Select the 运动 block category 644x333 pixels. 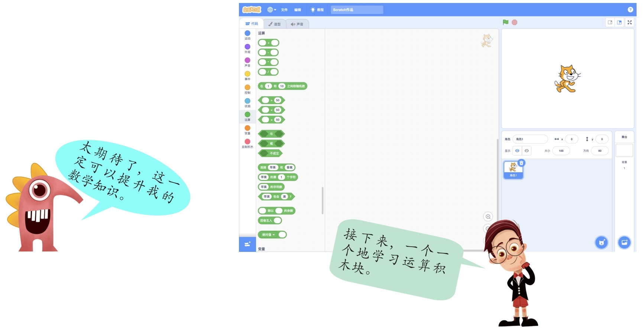tap(247, 35)
